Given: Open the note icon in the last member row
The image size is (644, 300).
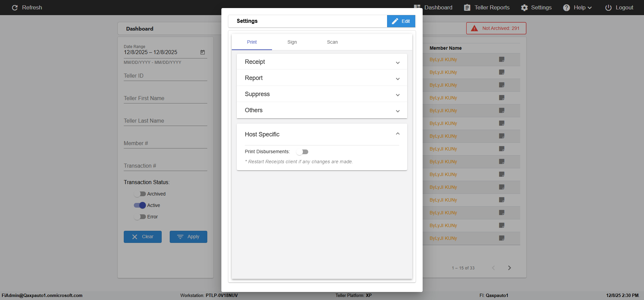Looking at the screenshot, I should coord(502,238).
